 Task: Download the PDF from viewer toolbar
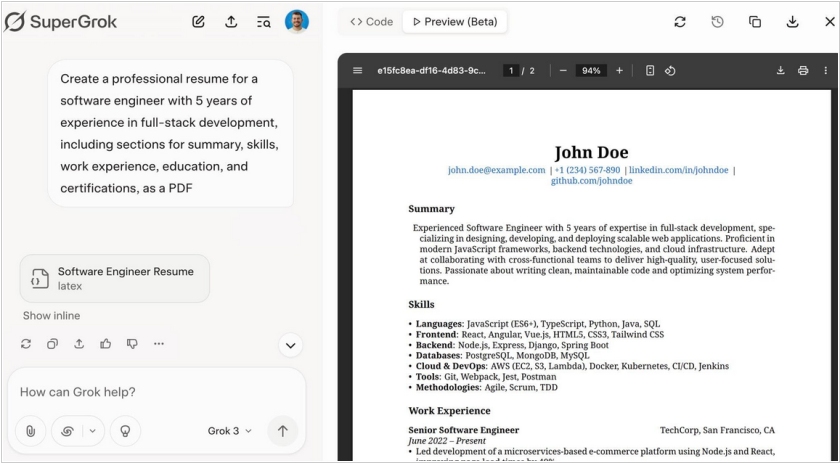[x=781, y=71]
